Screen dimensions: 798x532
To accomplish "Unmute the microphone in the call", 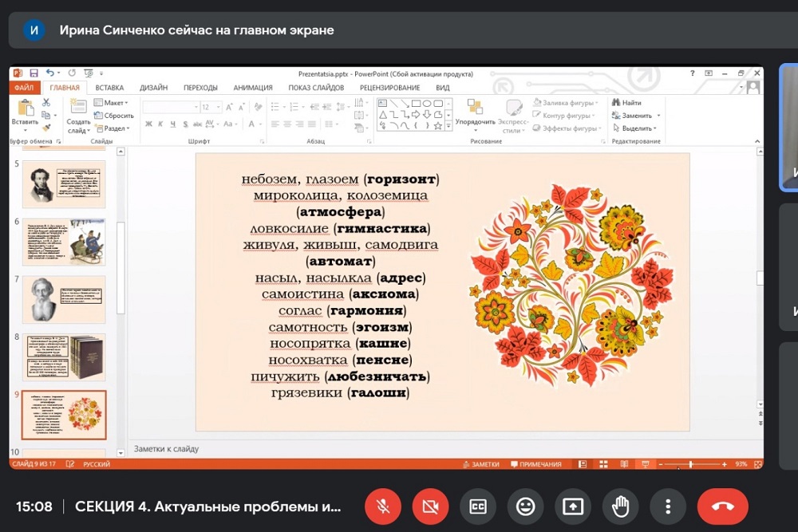I will (383, 506).
